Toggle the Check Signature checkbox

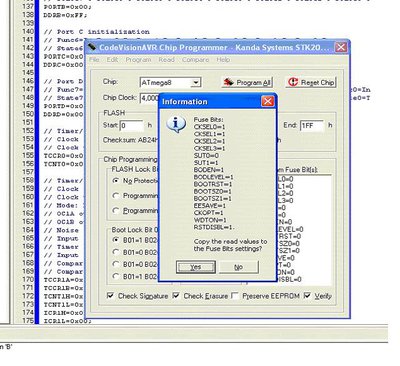coord(110,296)
